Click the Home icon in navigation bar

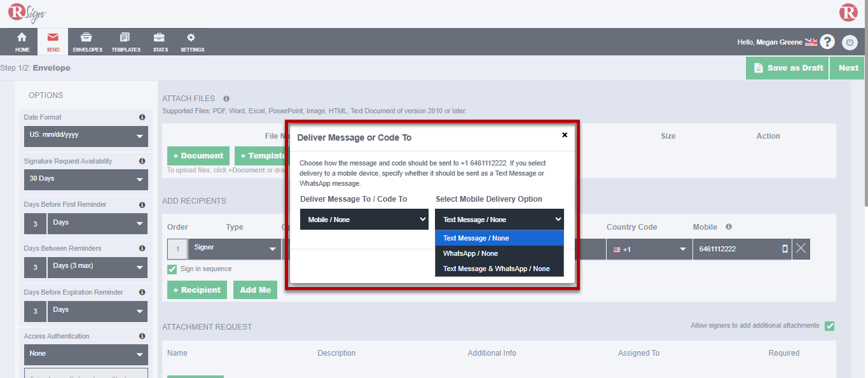[x=22, y=38]
